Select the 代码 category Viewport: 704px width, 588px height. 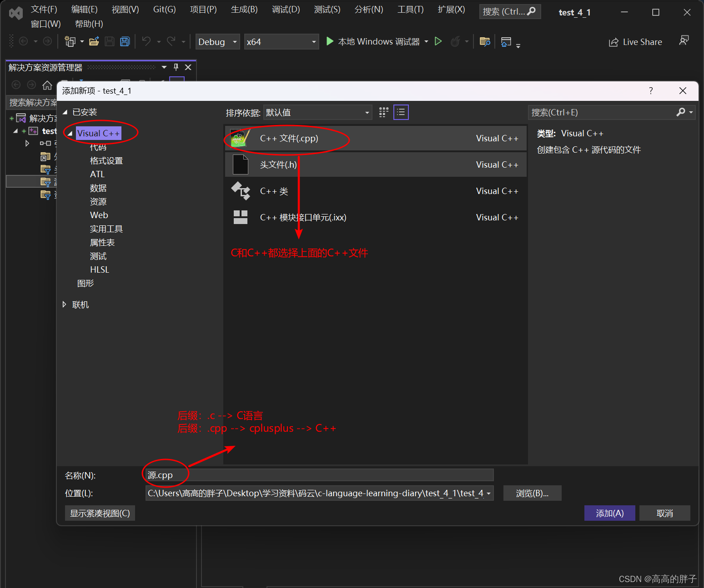click(x=98, y=147)
